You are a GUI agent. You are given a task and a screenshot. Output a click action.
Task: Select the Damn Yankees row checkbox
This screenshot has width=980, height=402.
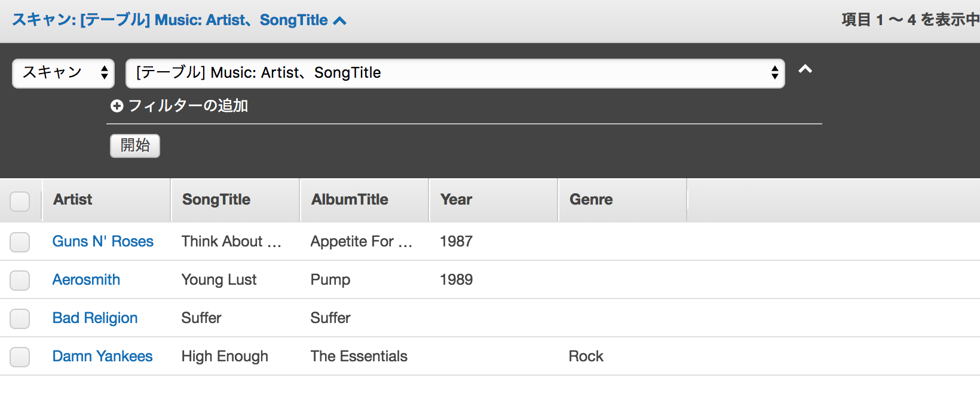pos(20,357)
